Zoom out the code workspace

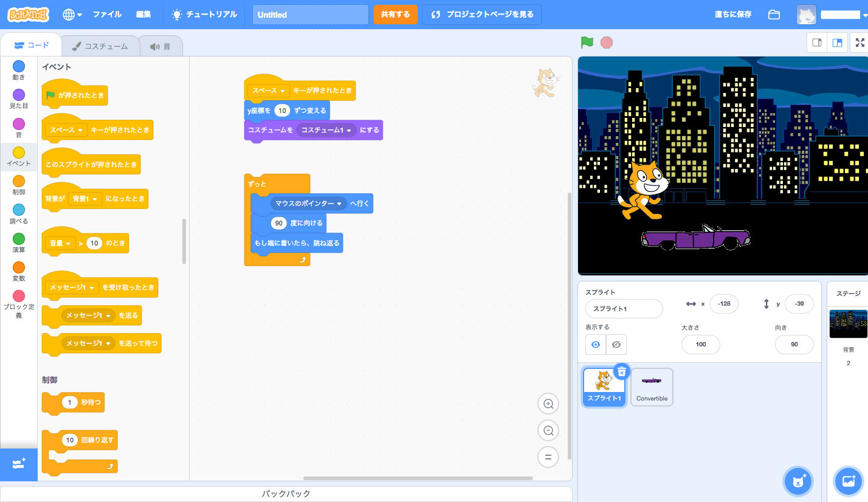[548, 430]
